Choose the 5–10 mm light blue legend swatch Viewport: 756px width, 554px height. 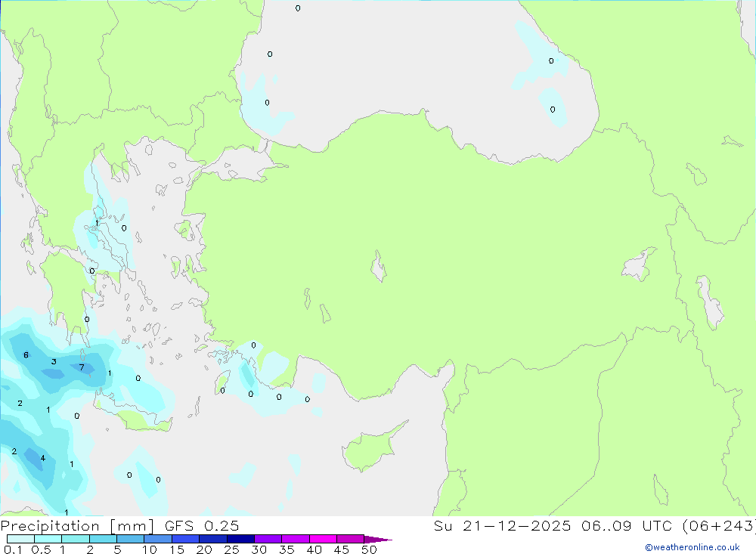[131, 539]
